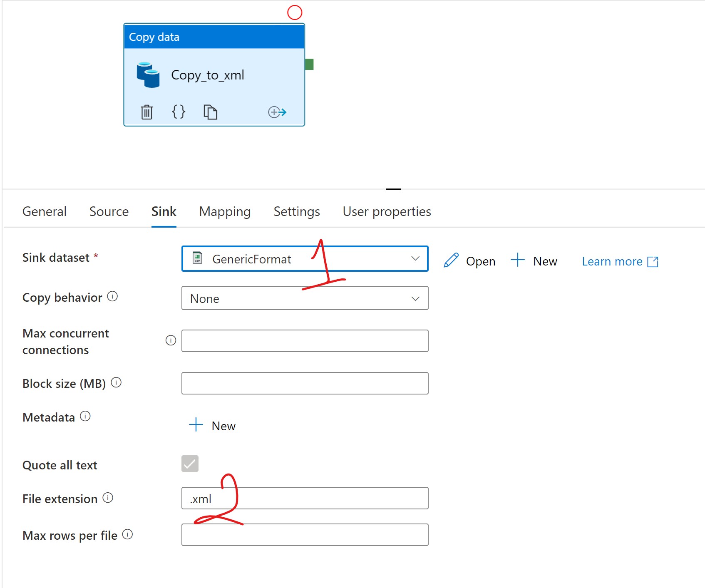Viewport: 705px width, 588px height.
Task: Open the Mapping tab
Action: 225,211
